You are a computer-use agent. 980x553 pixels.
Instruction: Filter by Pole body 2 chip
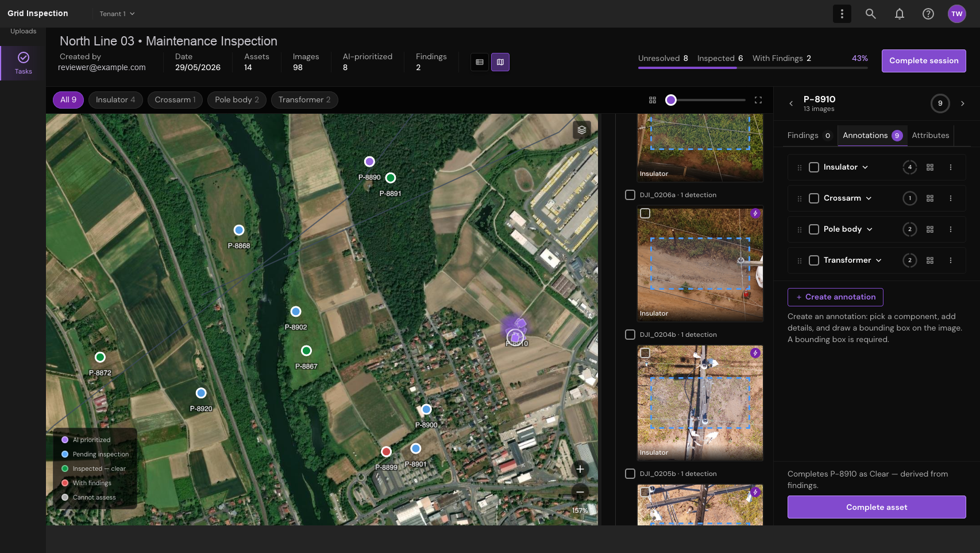(x=237, y=100)
